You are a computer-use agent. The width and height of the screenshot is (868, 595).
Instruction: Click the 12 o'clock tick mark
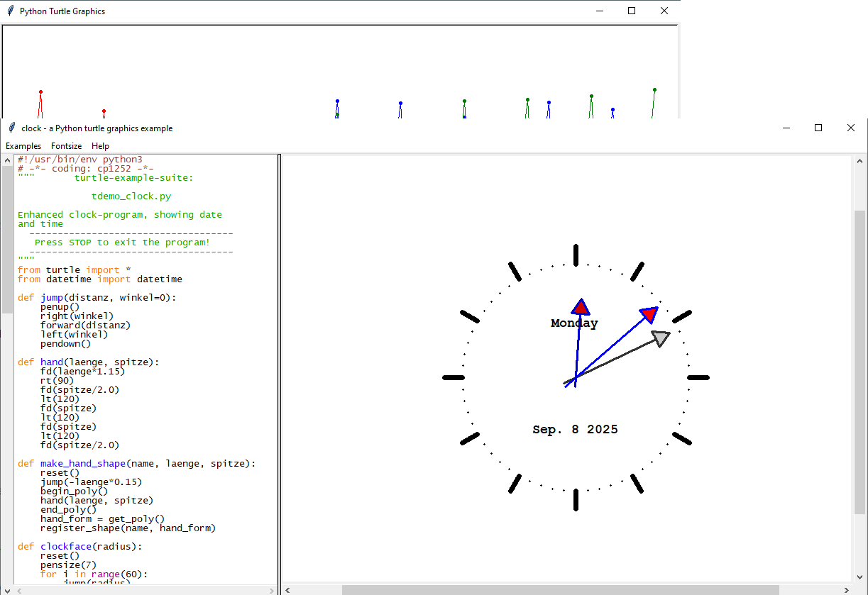coord(576,255)
